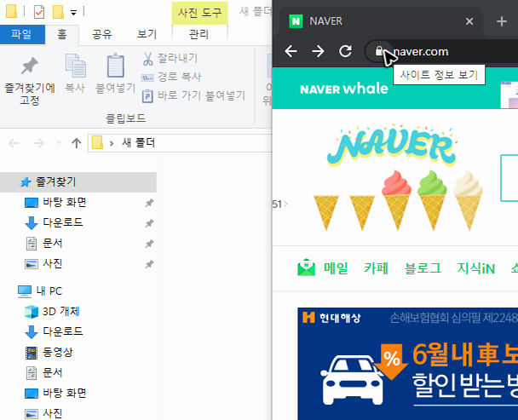The height and width of the screenshot is (420, 518).
Task: Switch to the Share (공유) ribbon tab
Action: [101, 34]
